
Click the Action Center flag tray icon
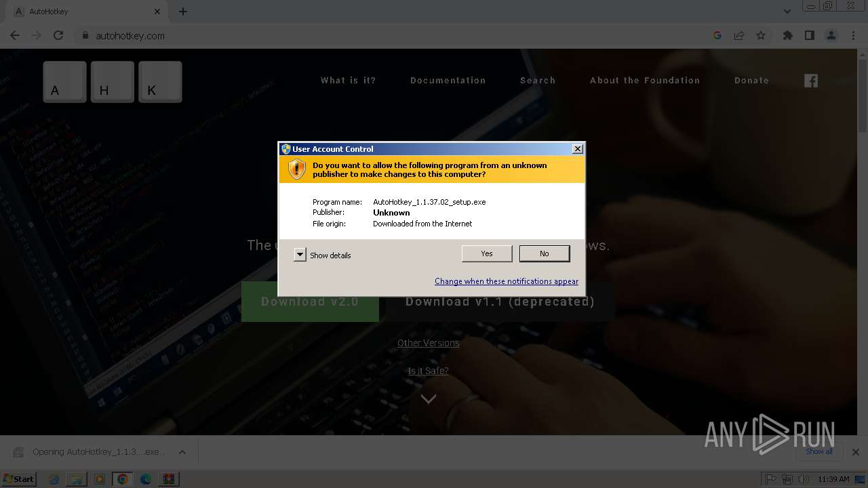[772, 479]
